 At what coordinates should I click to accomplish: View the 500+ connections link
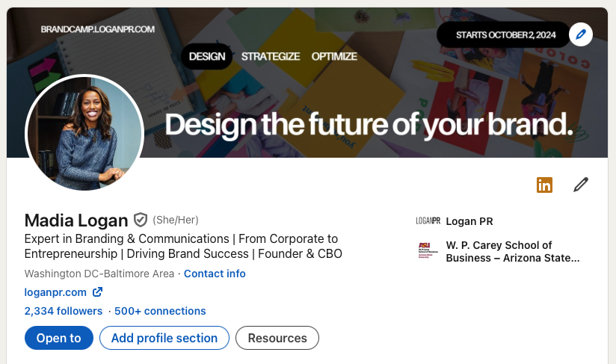[160, 311]
